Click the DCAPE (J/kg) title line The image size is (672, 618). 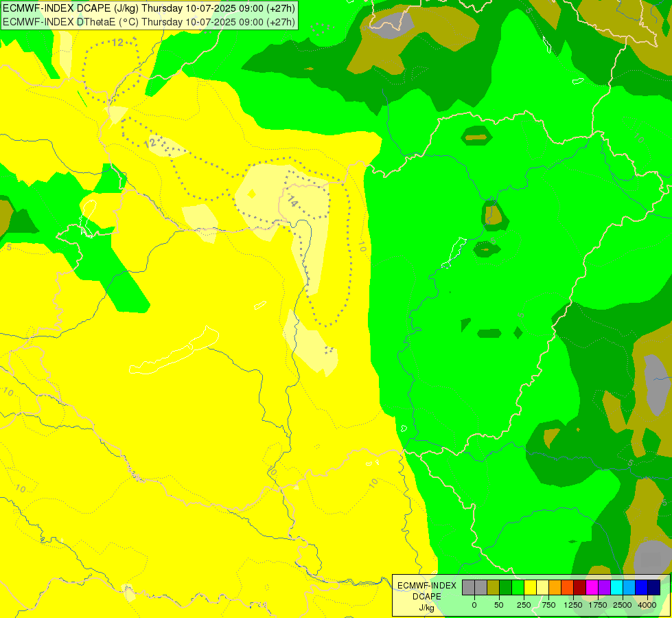coord(149,8)
